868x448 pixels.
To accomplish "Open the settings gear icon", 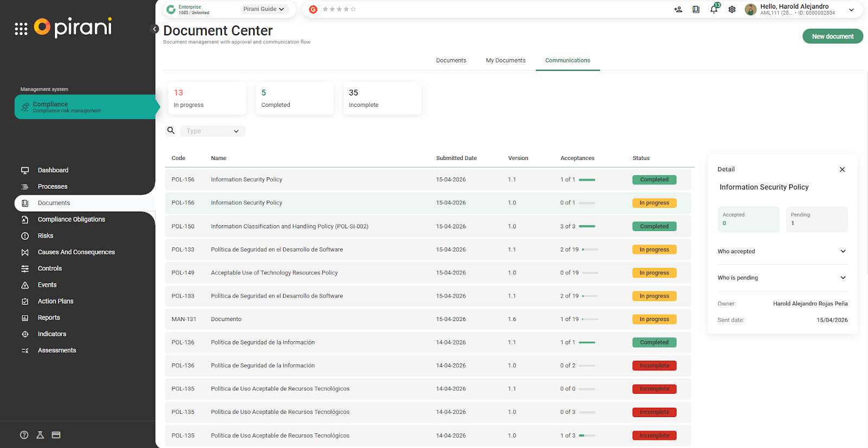I will [x=732, y=9].
